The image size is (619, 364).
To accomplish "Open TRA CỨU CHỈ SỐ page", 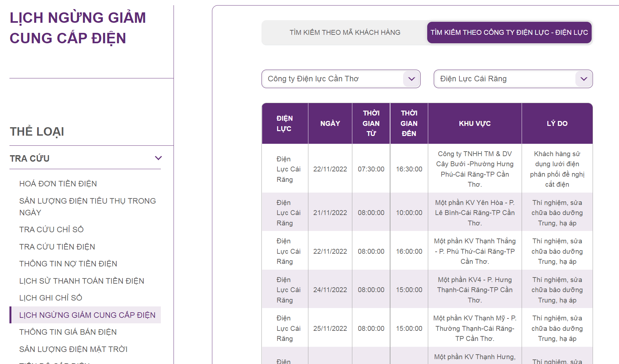I will 51,230.
